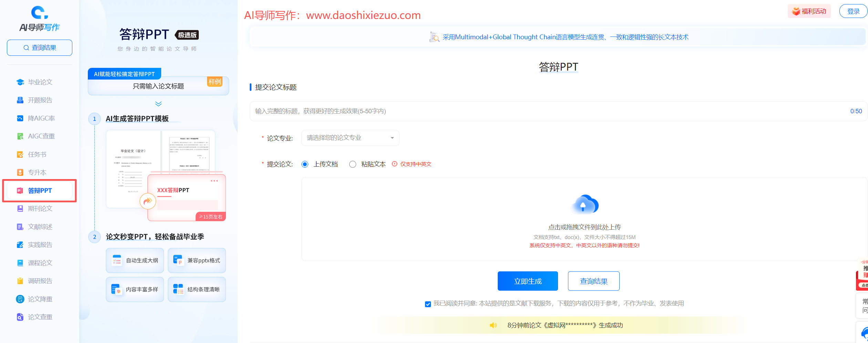Select the 上传文档 radio option
Image resolution: width=868 pixels, height=343 pixels.
coord(305,164)
